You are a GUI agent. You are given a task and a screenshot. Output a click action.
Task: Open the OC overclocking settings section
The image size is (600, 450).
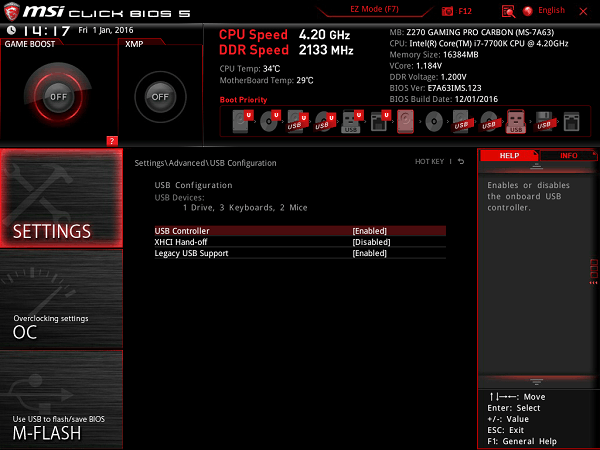click(x=61, y=299)
